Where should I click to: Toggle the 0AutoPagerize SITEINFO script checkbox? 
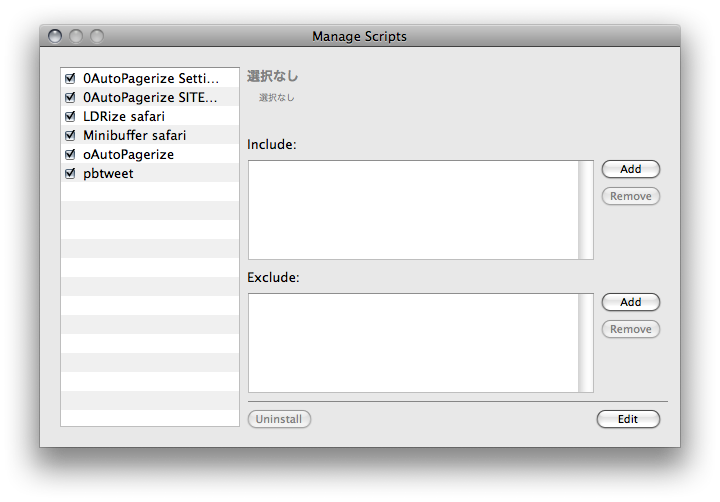pyautogui.click(x=70, y=97)
